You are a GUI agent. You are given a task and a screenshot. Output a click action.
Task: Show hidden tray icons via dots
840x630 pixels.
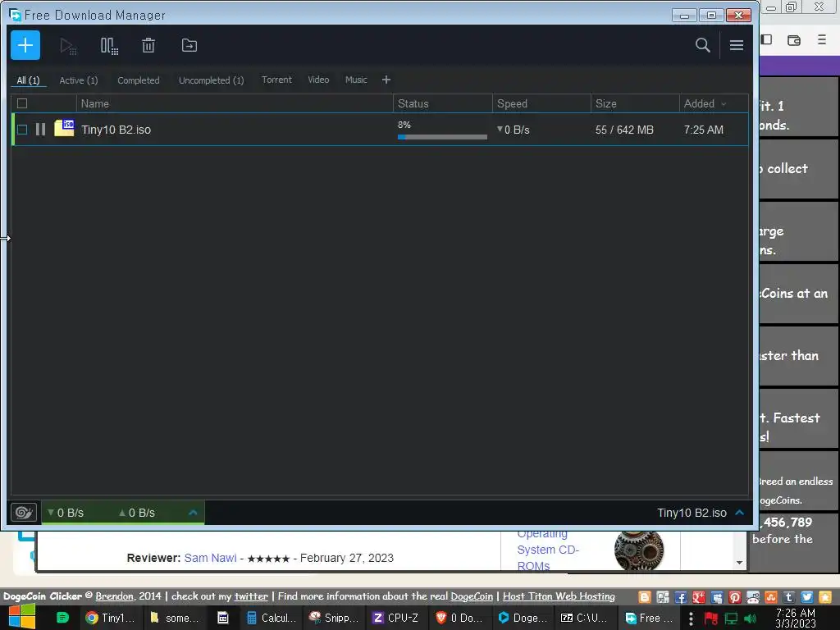tap(691, 619)
